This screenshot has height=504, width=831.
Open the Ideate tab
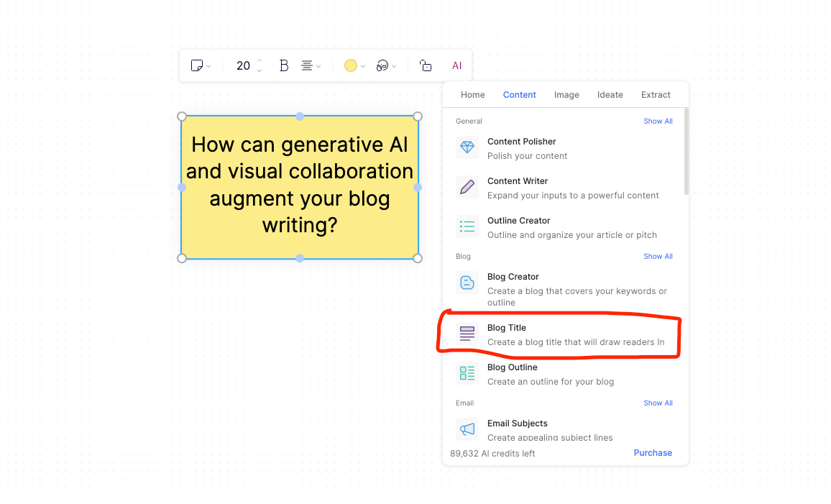click(610, 95)
